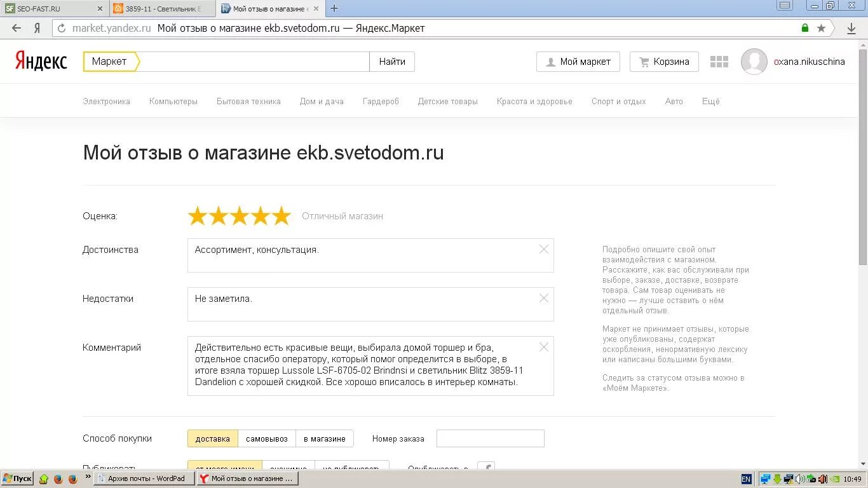The height and width of the screenshot is (488, 868).
Task: Set rating to four stars
Action: click(x=261, y=216)
